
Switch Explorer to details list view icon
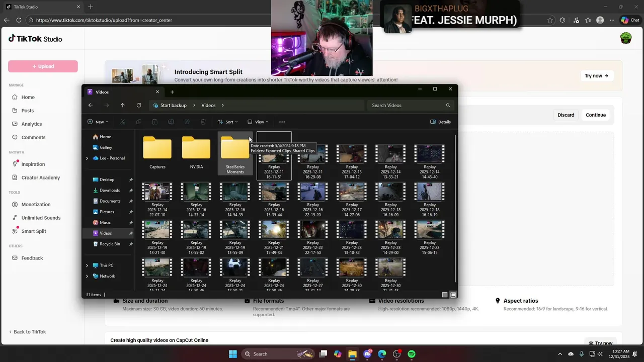(x=445, y=295)
